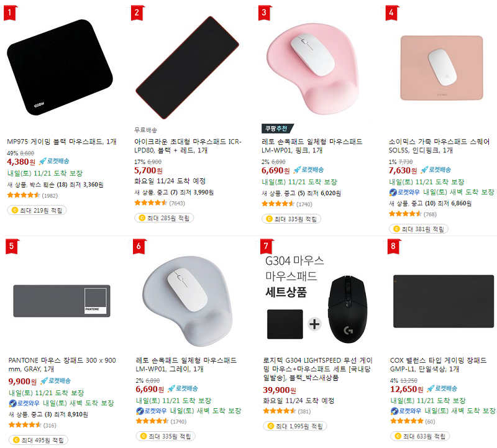Open PANTONE gray long pad image
Screen dimensions: 497x448
(62, 301)
